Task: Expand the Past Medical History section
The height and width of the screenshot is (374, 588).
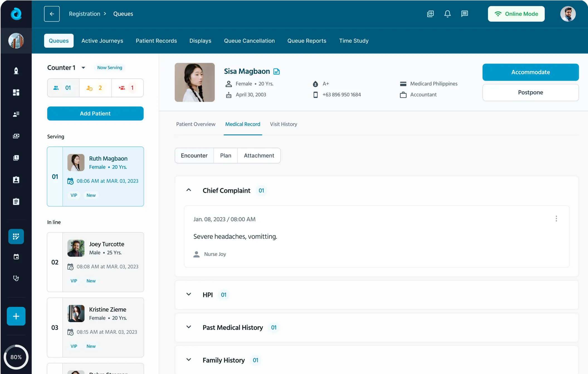Action: tap(189, 327)
